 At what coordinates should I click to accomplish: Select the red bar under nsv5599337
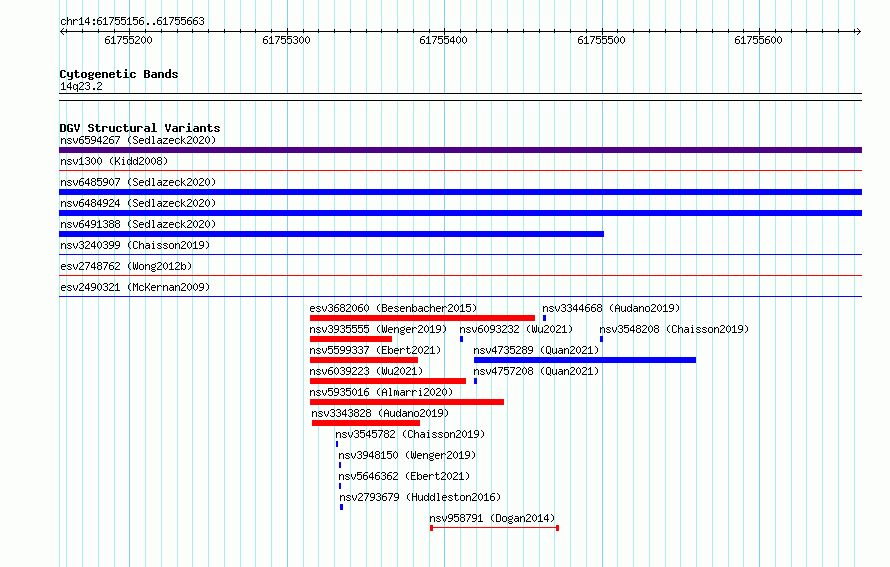tap(364, 360)
